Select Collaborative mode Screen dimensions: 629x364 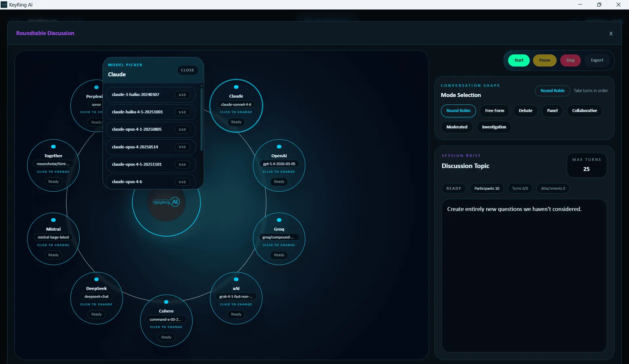pos(585,111)
